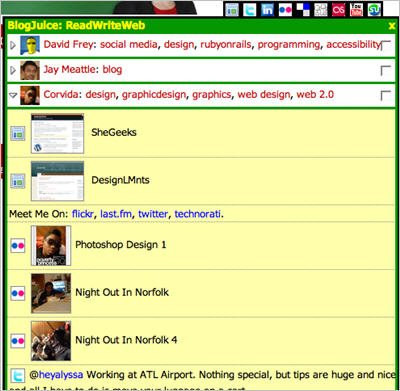Viewport: 400px width, 391px height.
Task: Open the Delicious icon in top bar
Action: click(x=303, y=10)
